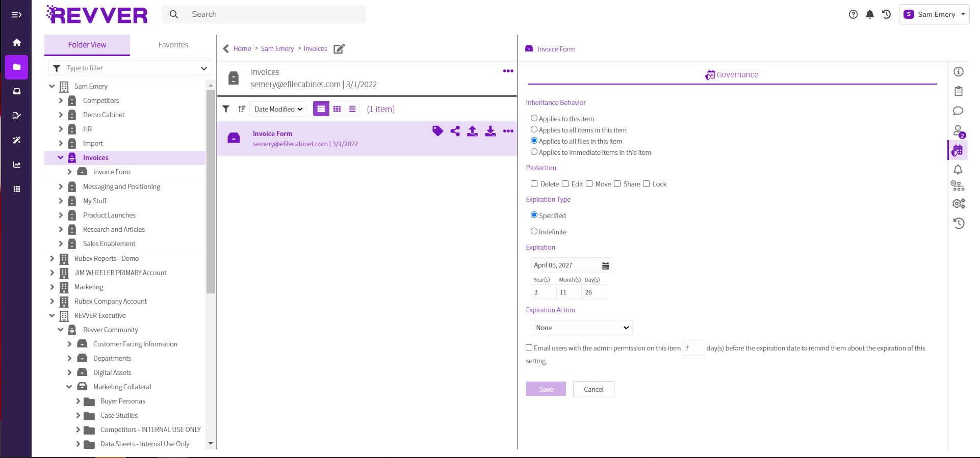Switch to the Favorites tab
This screenshot has height=458, width=980.
(x=173, y=45)
